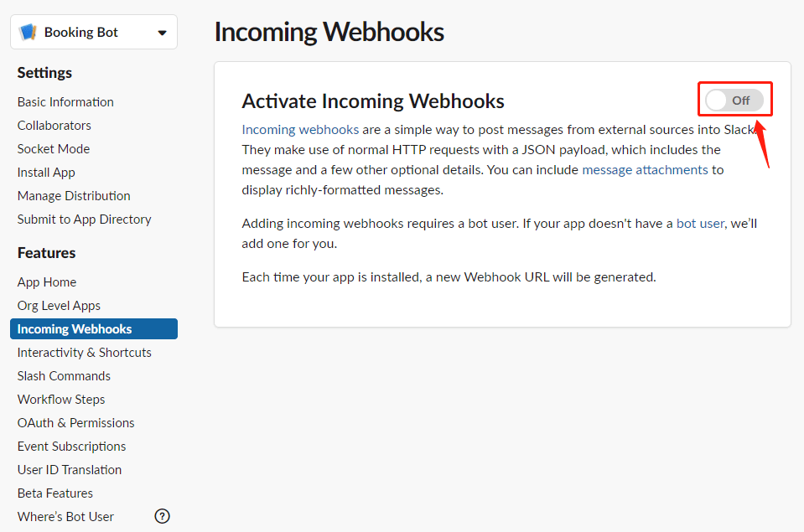Viewport: 804px width, 532px height.
Task: Click the Booking Bot app icon
Action: click(29, 33)
